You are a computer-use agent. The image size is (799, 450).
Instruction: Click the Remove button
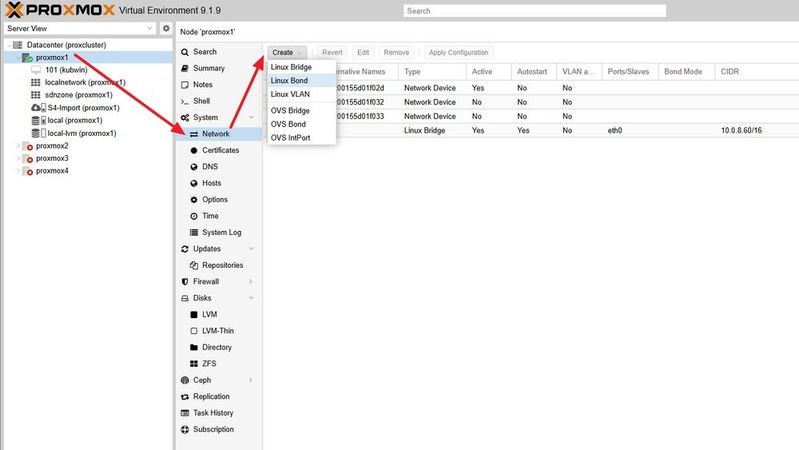(x=396, y=52)
